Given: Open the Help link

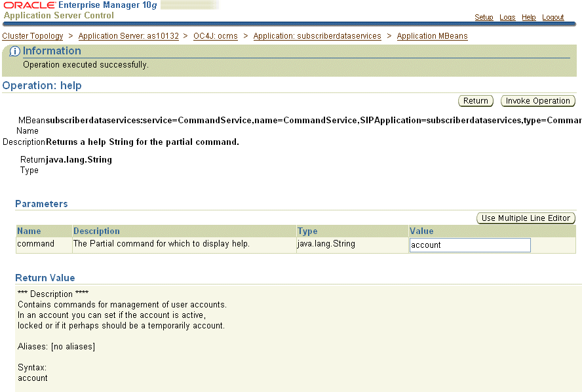Looking at the screenshot, I should pyautogui.click(x=528, y=17).
